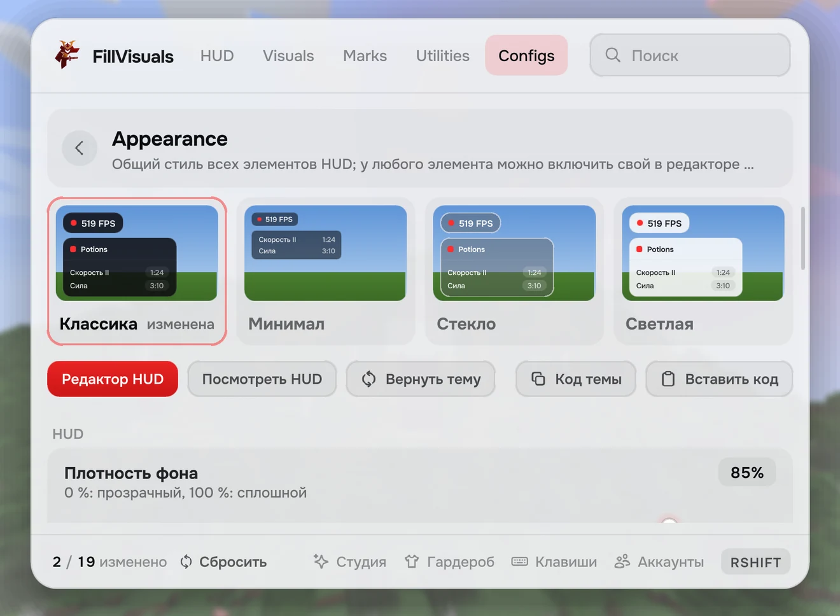The image size is (840, 616).
Task: Click the RSHIFT keybind button
Action: pyautogui.click(x=755, y=562)
